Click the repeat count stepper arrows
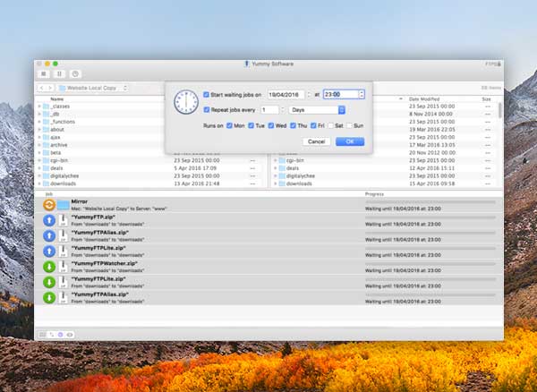537x392 pixels. tap(283, 110)
